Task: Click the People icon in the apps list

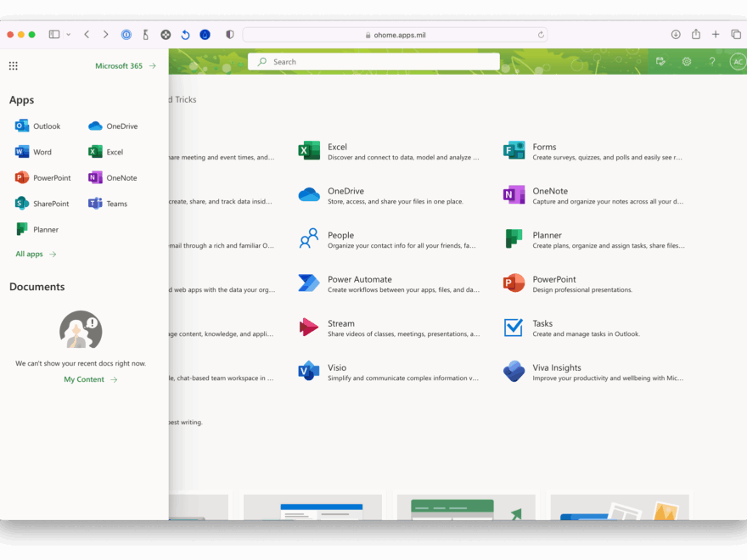Action: pos(309,238)
